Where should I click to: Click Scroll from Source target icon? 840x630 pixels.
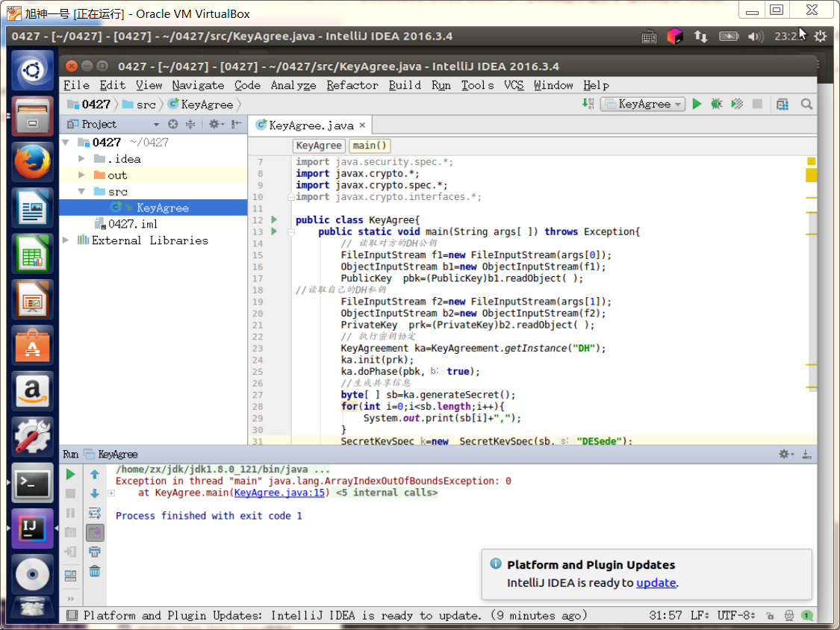(x=172, y=125)
